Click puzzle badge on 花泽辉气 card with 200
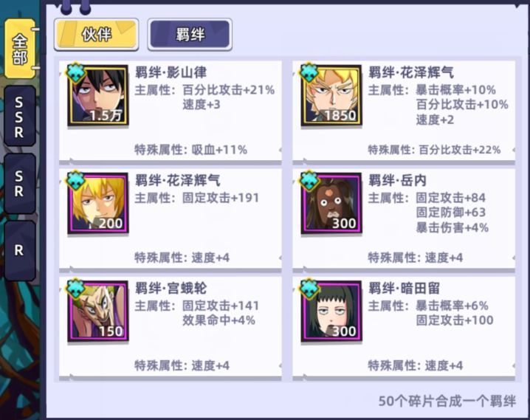The width and height of the screenshot is (530, 420). (x=75, y=180)
